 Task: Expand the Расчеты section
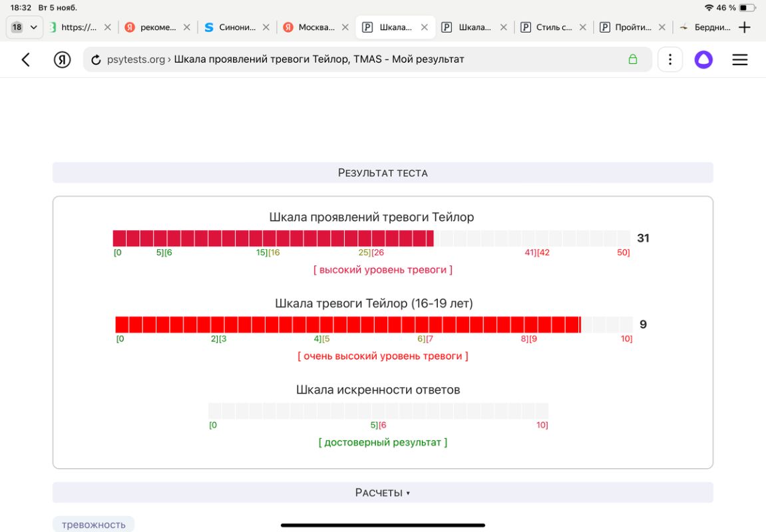tap(383, 493)
